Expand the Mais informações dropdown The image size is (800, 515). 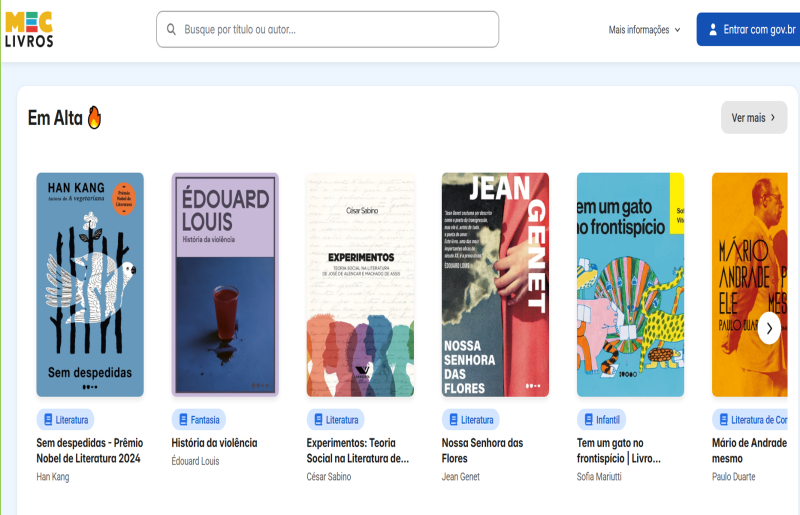(644, 30)
